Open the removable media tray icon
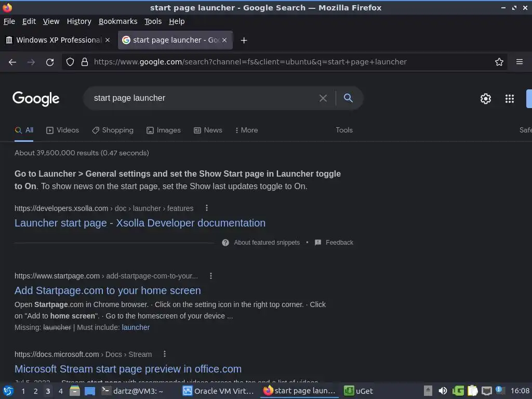 click(x=428, y=391)
